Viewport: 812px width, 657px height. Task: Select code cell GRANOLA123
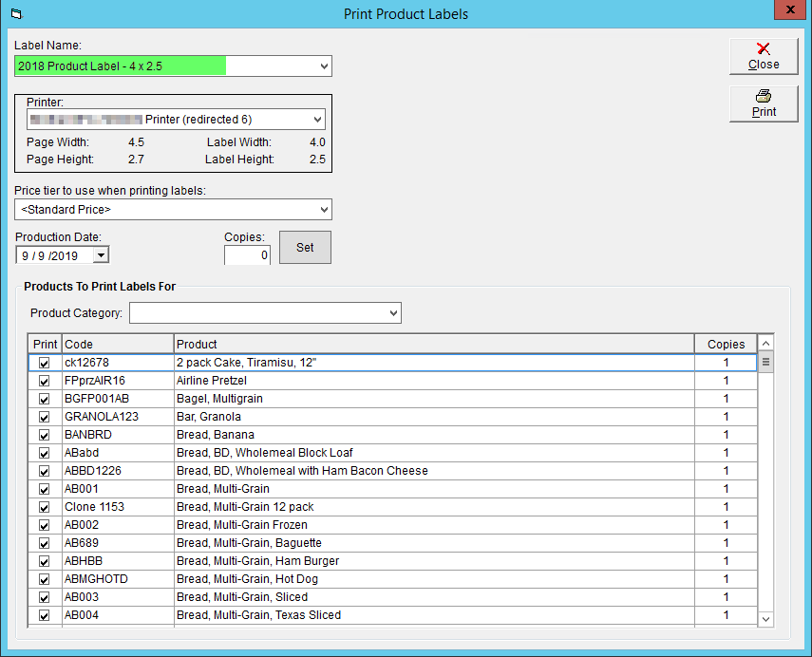118,417
